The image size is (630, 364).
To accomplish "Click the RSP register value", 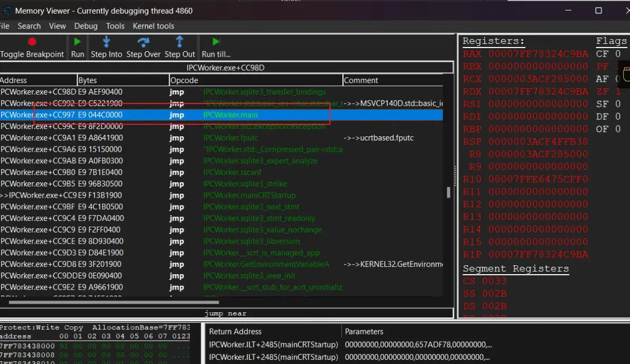I will click(538, 142).
